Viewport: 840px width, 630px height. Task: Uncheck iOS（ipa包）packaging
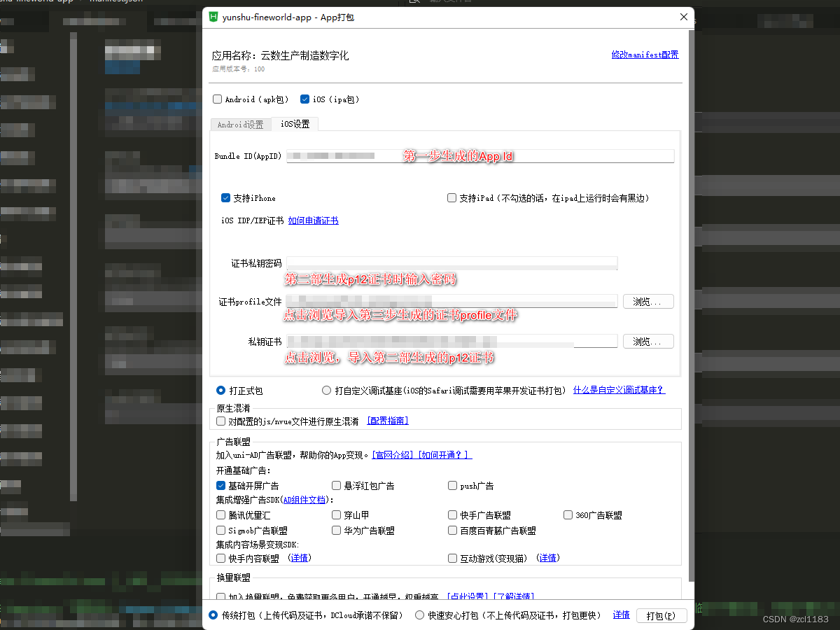[x=304, y=99]
